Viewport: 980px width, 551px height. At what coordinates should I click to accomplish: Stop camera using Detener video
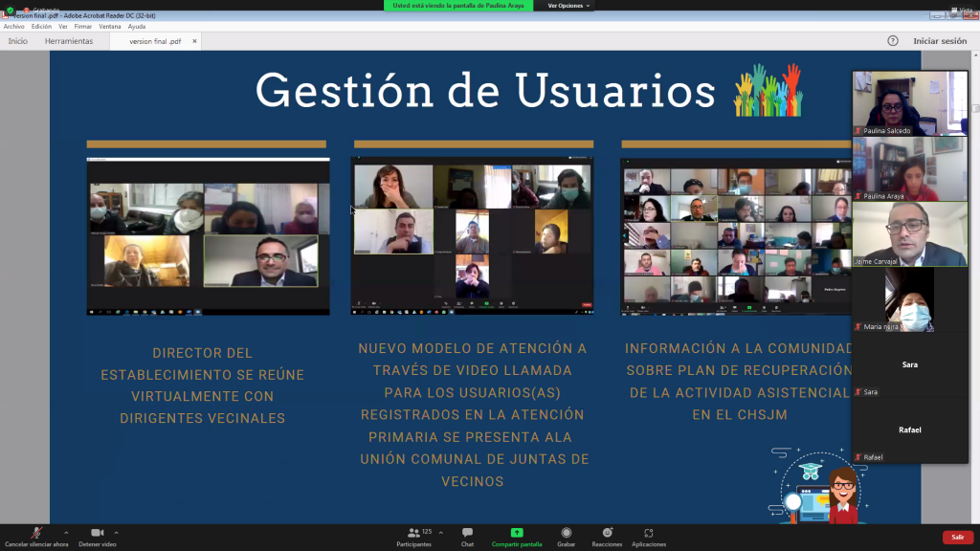coord(97,534)
